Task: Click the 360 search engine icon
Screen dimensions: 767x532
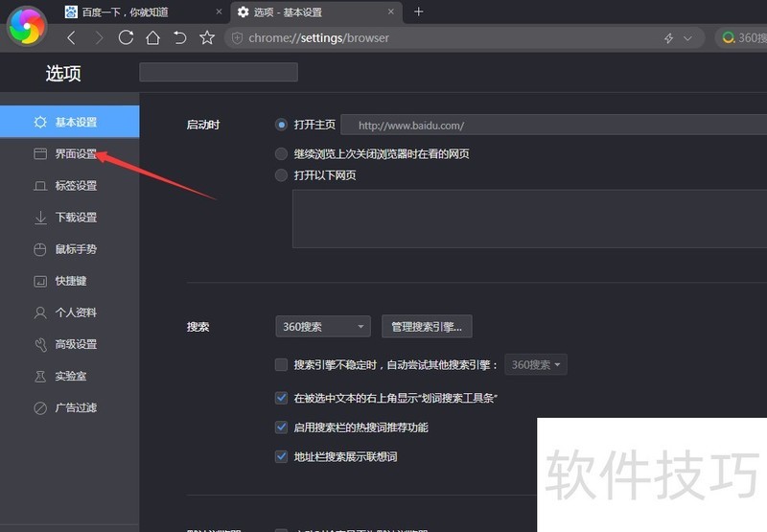Action: point(729,37)
